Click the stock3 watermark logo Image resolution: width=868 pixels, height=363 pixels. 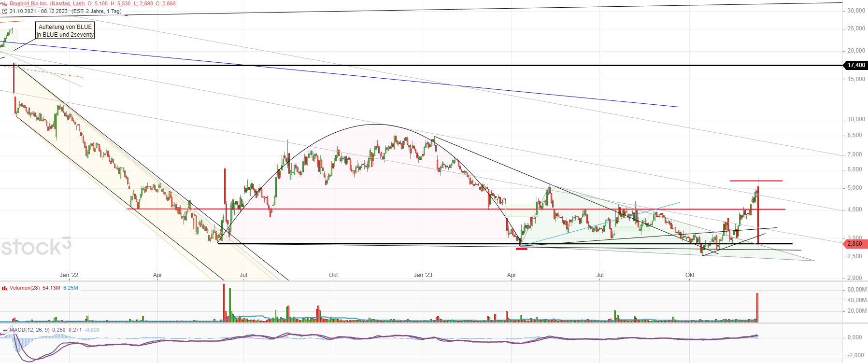coord(36,247)
